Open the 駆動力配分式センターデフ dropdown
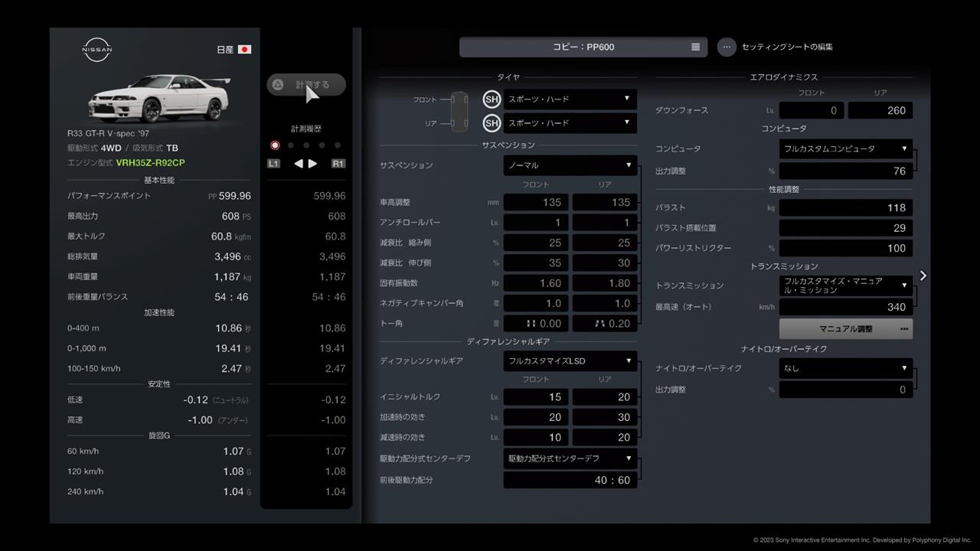 (570, 458)
